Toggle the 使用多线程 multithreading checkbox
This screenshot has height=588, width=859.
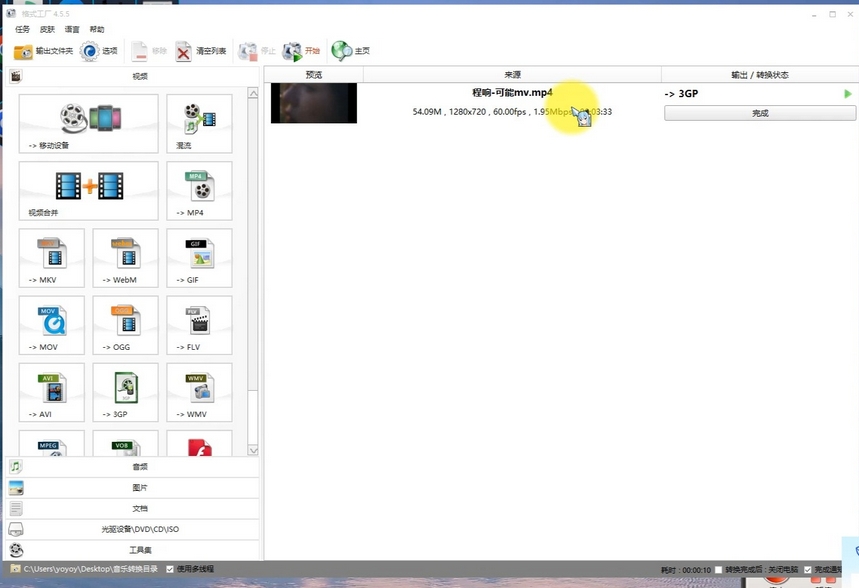pos(170,569)
